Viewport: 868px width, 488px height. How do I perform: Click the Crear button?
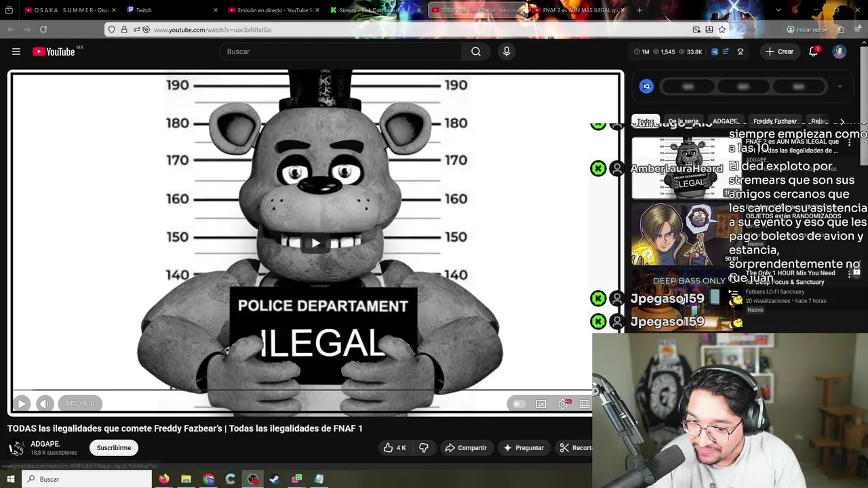779,52
